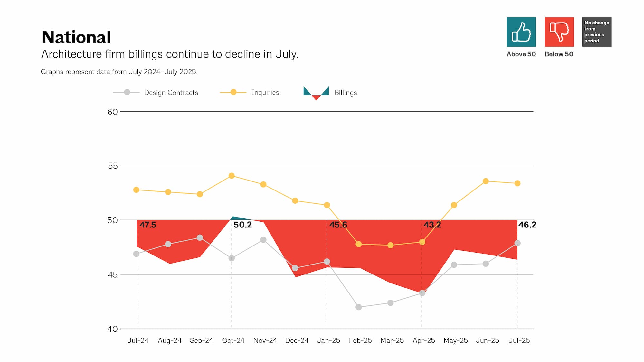Click the National heading
Image resolution: width=644 pixels, height=362 pixels.
pyautogui.click(x=76, y=37)
